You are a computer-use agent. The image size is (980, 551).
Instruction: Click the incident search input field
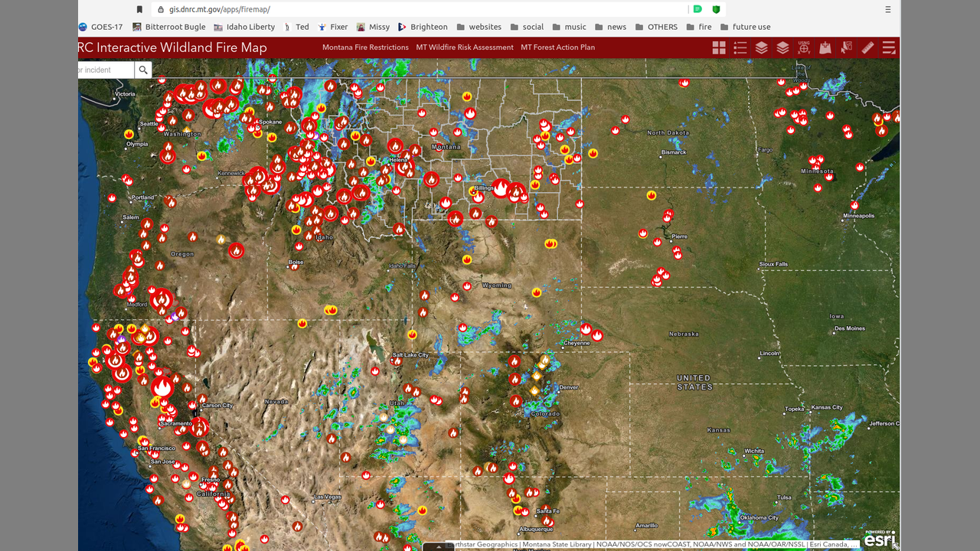106,70
